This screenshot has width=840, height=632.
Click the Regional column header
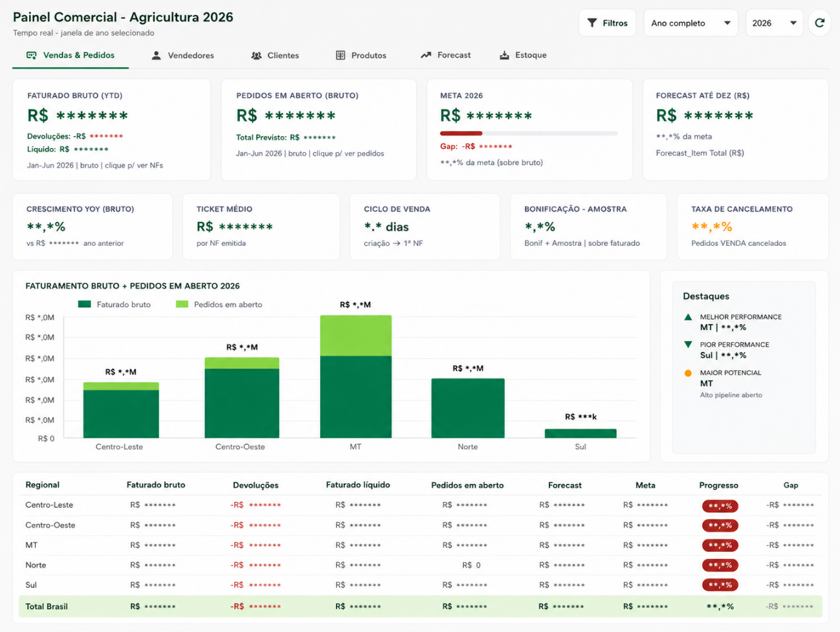pyautogui.click(x=42, y=485)
